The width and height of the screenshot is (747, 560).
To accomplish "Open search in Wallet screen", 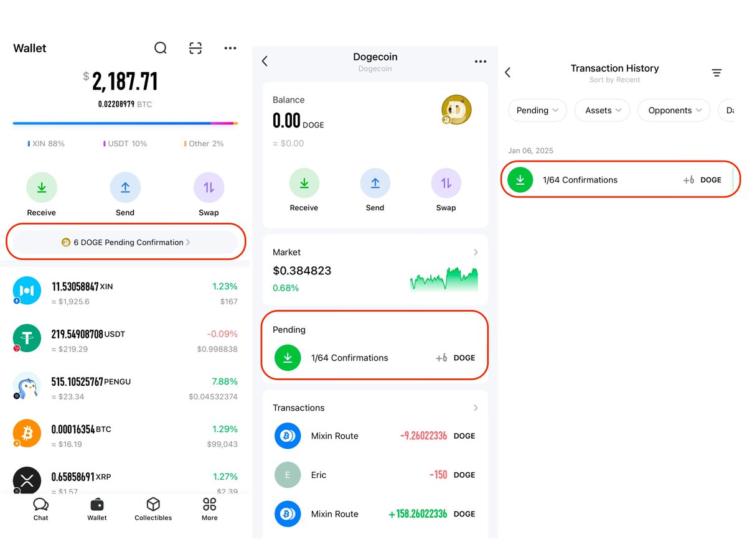I will 161,48.
